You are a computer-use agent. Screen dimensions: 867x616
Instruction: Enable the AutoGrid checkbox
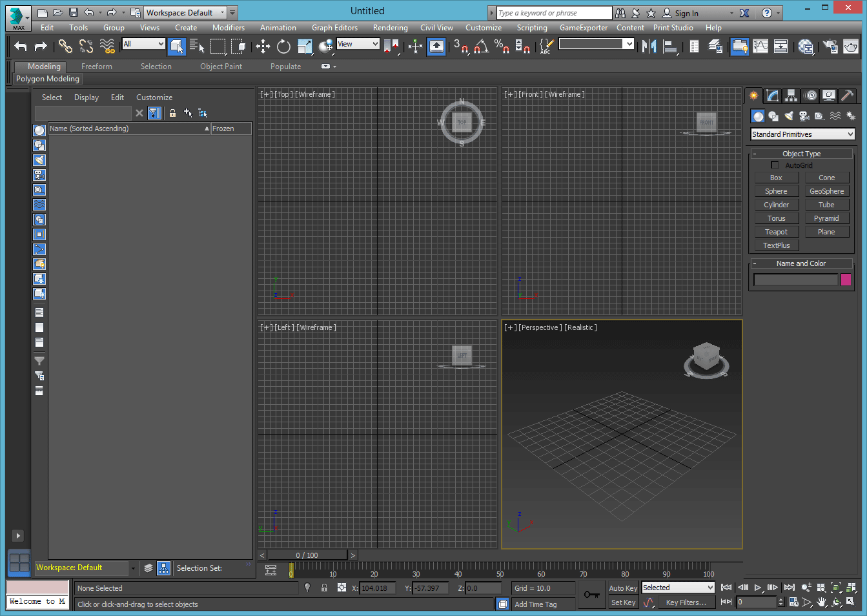pos(775,165)
